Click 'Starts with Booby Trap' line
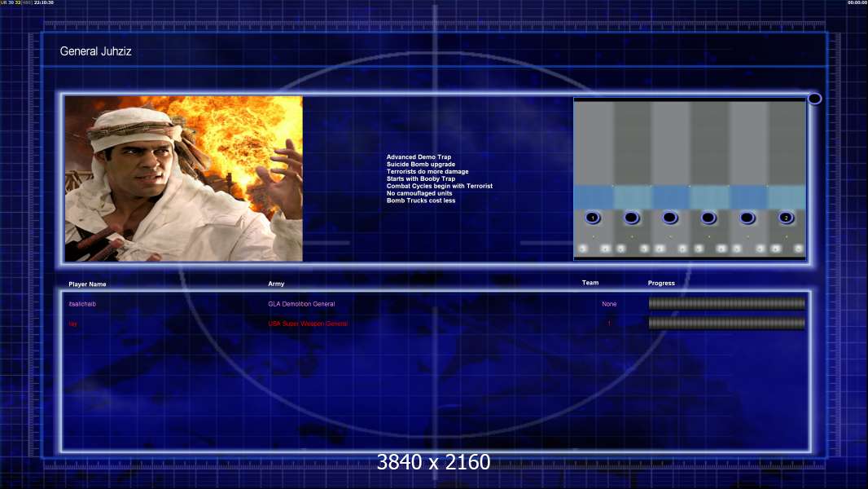Image resolution: width=868 pixels, height=489 pixels. [421, 178]
